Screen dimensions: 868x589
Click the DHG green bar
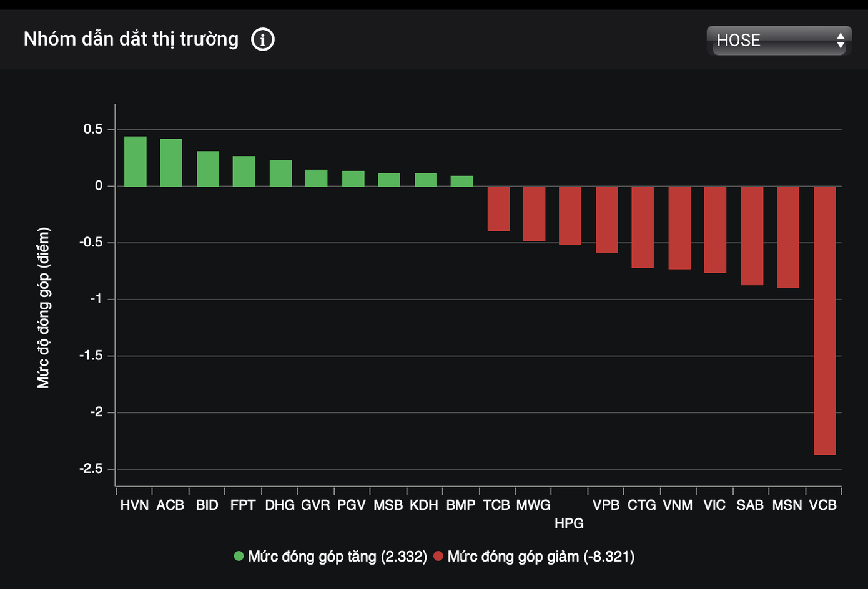pyautogui.click(x=280, y=173)
